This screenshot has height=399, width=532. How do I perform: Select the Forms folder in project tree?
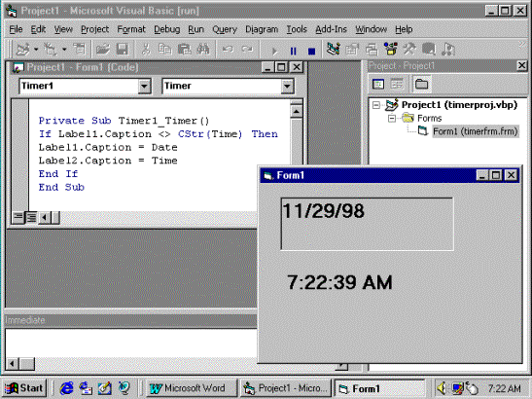(x=429, y=118)
